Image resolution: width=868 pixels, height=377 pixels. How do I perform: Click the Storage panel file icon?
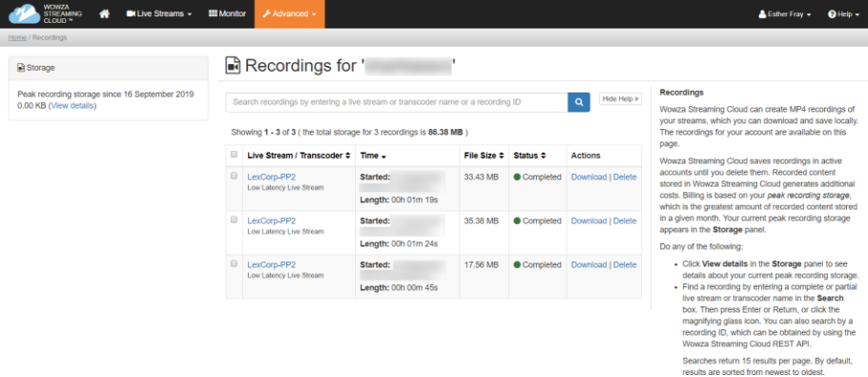point(21,68)
